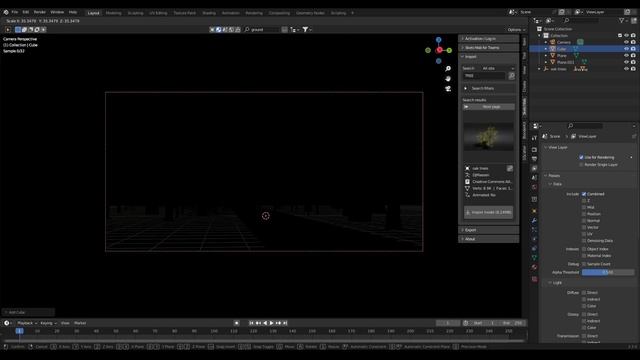The height and width of the screenshot is (360, 640).
Task: Click the timeline current frame marker
Action: point(19,331)
